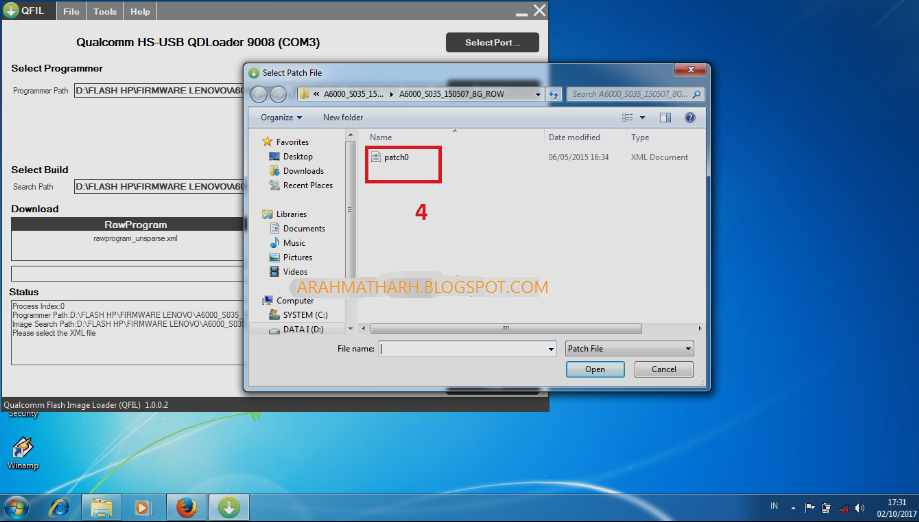
Task: Open the Winamp desktop shortcut
Action: pos(23,453)
